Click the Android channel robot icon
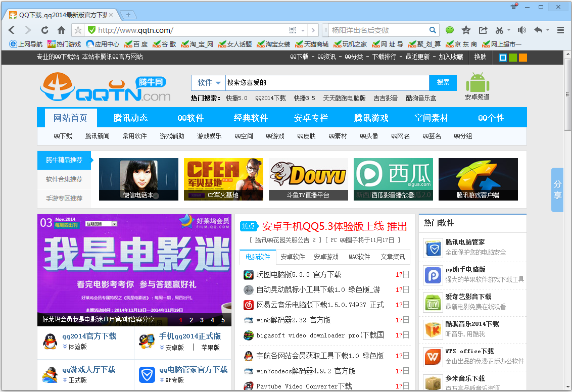 pos(477,84)
